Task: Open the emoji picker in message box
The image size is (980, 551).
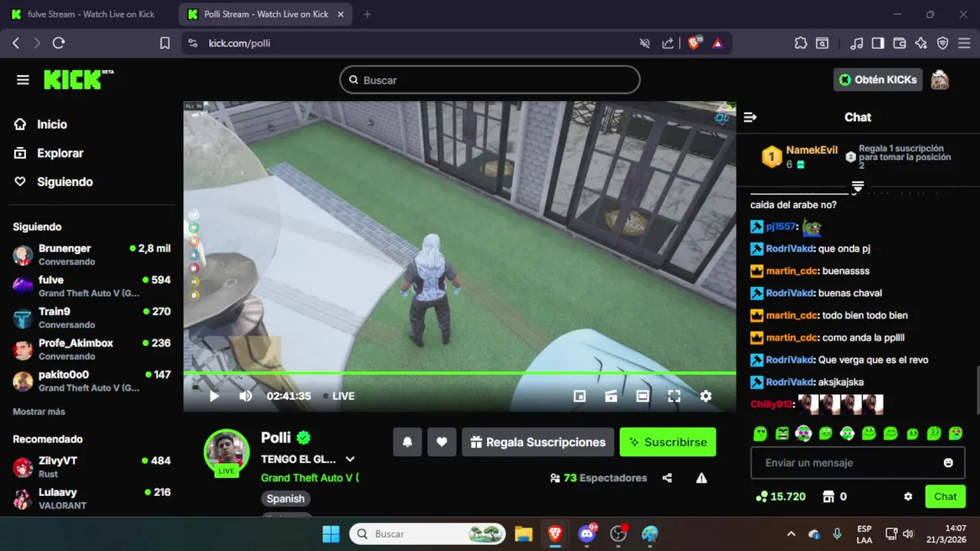Action: pos(949,463)
